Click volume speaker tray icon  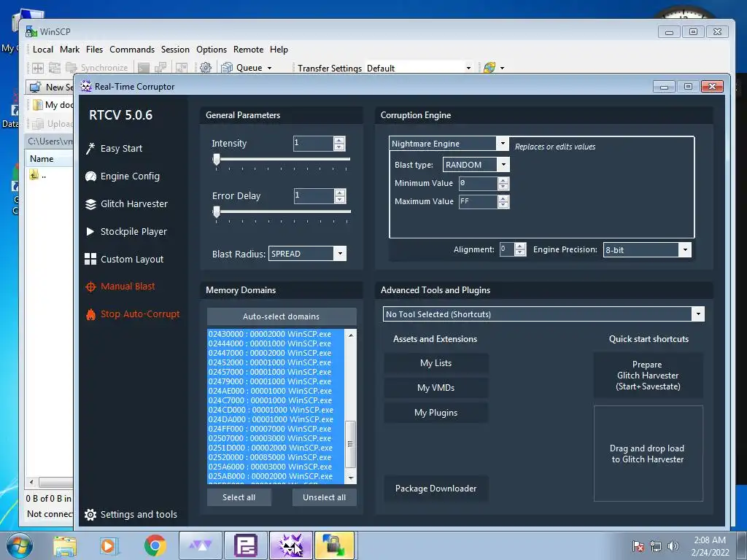coord(673,546)
